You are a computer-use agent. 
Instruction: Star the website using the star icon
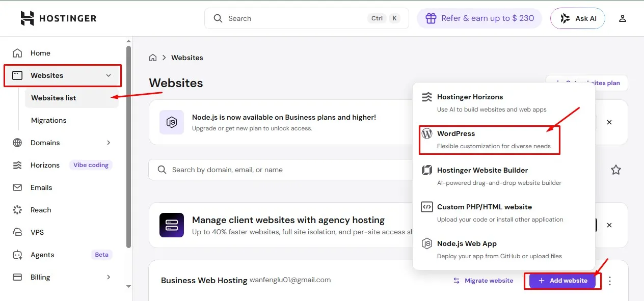pos(615,170)
